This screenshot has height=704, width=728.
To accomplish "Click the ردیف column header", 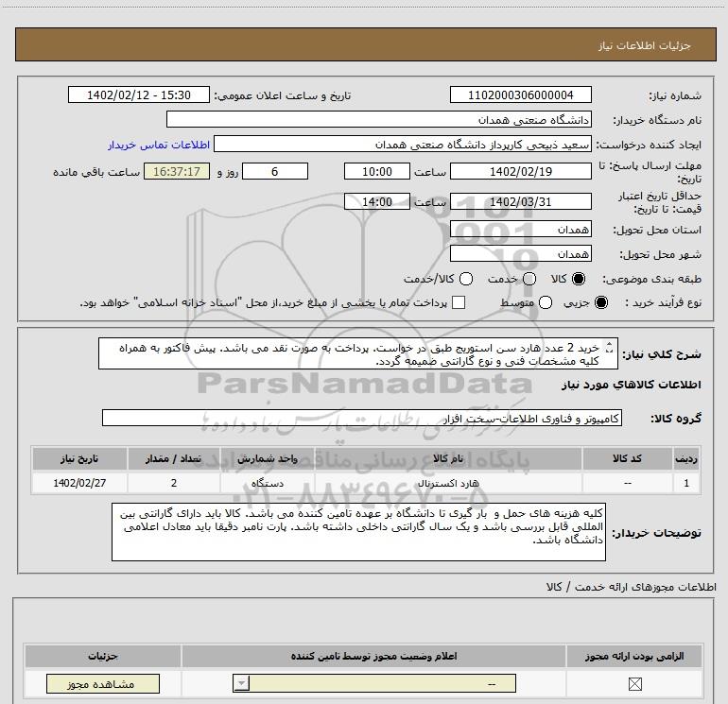I will tap(686, 458).
